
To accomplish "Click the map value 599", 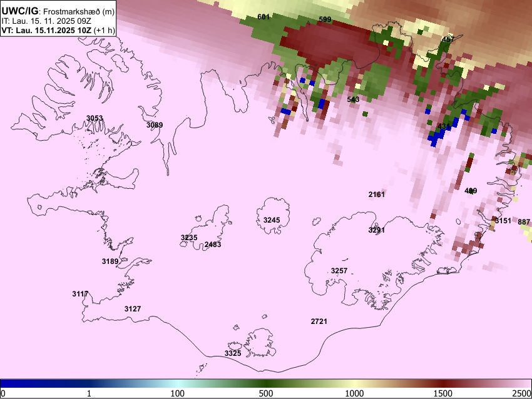I will tap(325, 19).
